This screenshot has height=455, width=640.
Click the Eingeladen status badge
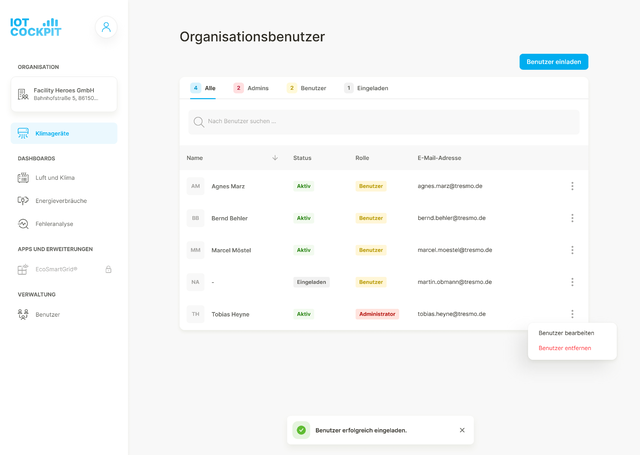tap(311, 282)
